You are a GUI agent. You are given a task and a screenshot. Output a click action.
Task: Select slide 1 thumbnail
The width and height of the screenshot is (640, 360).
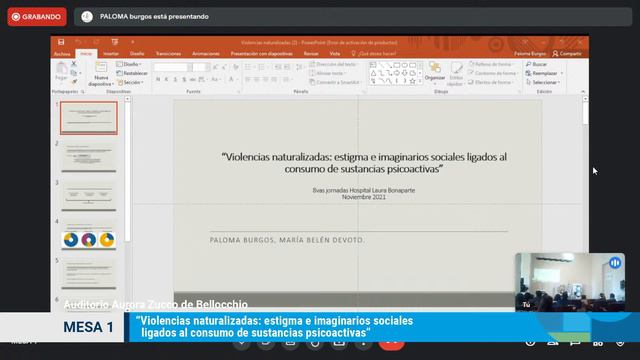89,118
